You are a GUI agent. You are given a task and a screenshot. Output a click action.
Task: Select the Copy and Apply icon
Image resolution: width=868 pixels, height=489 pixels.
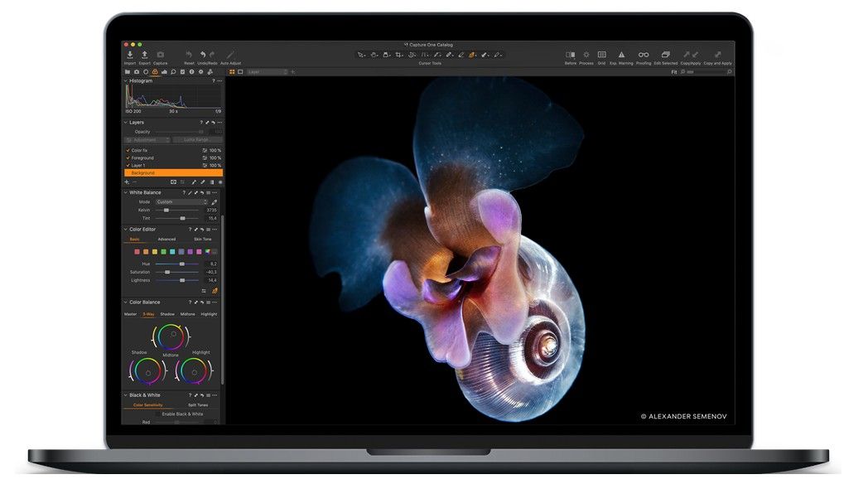[x=716, y=52]
